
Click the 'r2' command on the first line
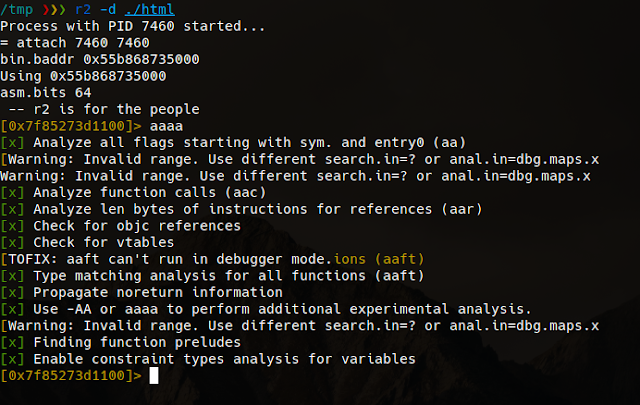tap(83, 9)
